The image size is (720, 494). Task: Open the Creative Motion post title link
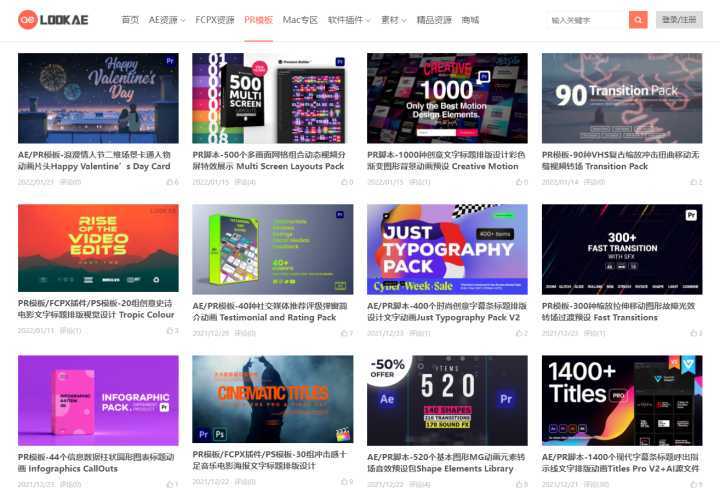[446, 161]
